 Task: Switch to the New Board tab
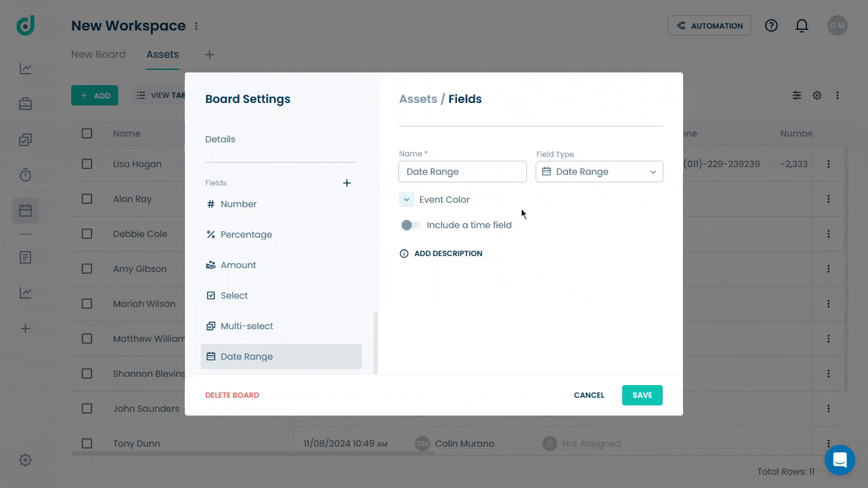point(98,55)
